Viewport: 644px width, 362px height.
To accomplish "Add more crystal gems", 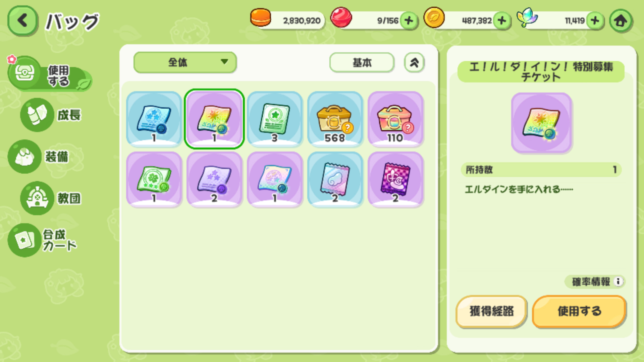I will click(x=595, y=21).
